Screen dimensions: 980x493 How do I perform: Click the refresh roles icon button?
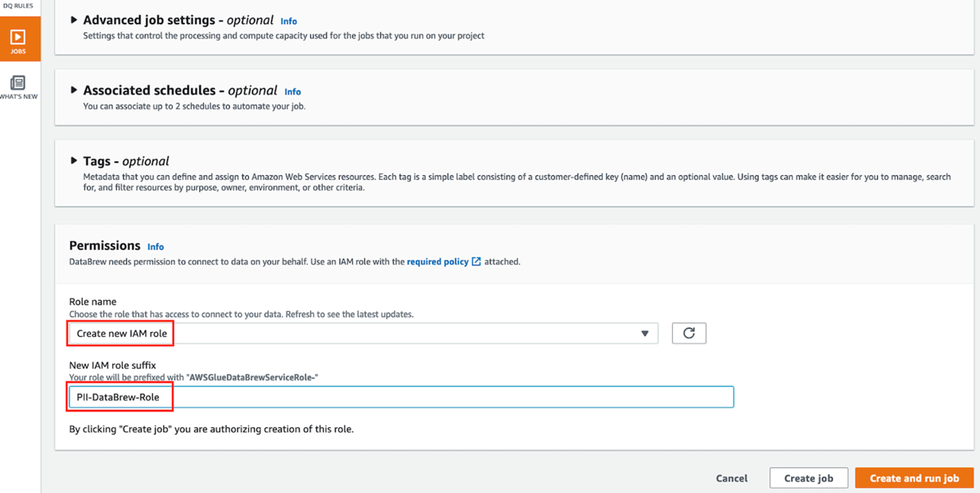pos(689,333)
